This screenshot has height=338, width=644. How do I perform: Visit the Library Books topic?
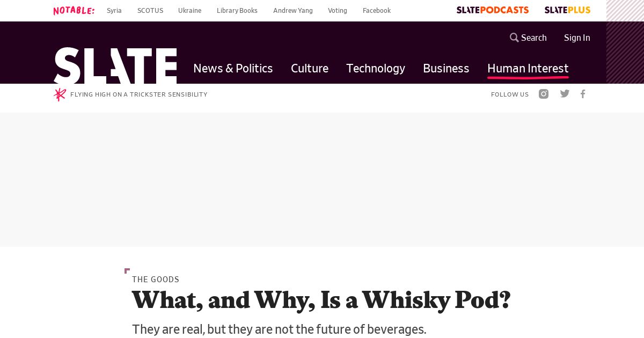(237, 11)
